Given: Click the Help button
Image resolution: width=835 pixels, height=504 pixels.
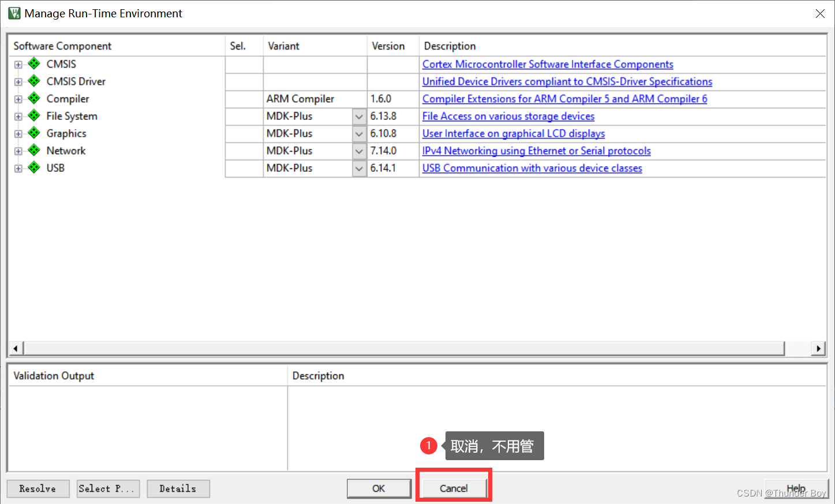Looking at the screenshot, I should [x=796, y=488].
